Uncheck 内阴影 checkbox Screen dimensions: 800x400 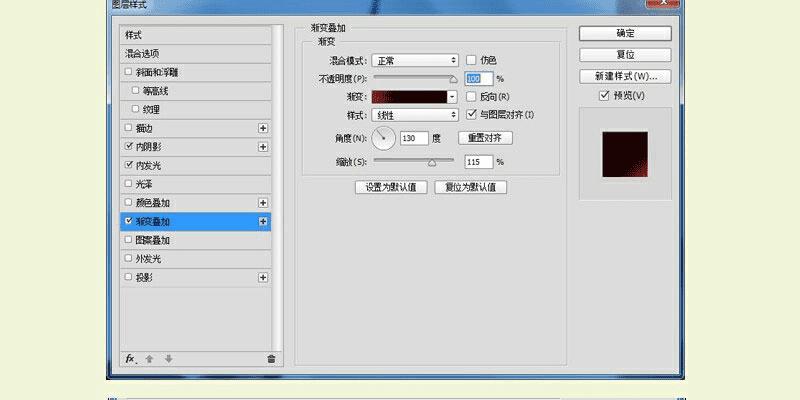click(x=129, y=146)
